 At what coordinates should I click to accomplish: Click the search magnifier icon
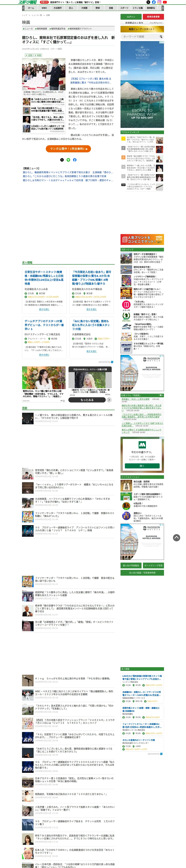(x=161, y=37)
